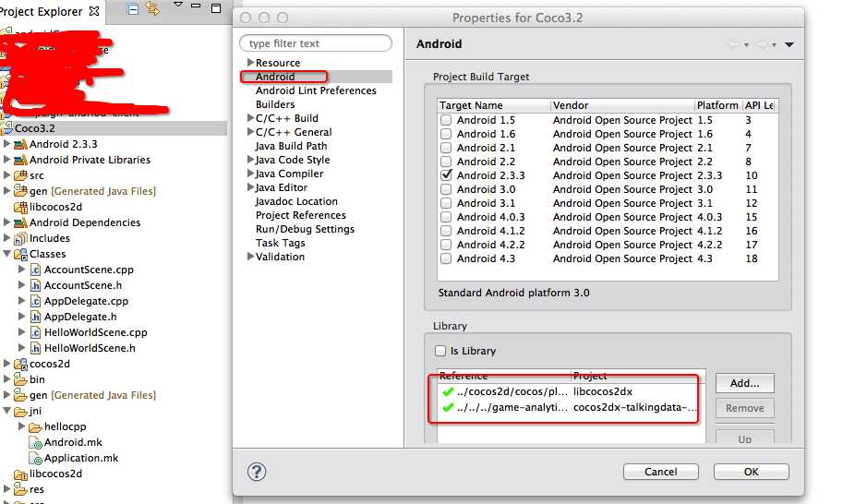Select the Task Tags page

[x=280, y=243]
